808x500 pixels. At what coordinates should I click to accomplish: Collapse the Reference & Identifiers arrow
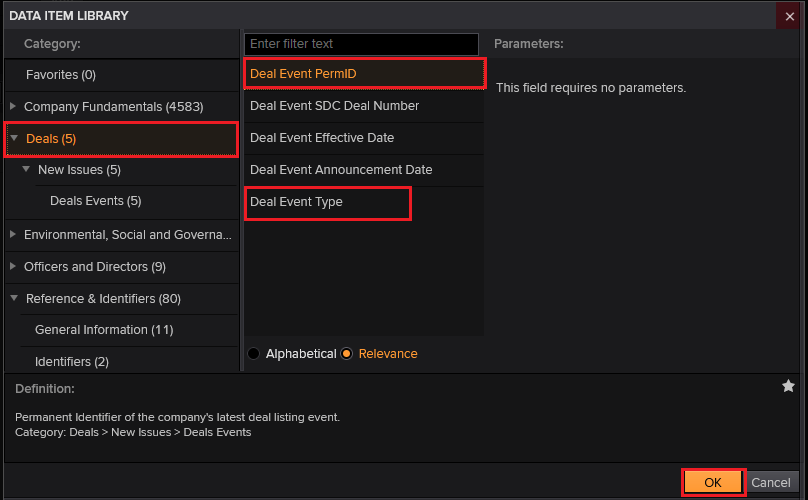point(14,298)
